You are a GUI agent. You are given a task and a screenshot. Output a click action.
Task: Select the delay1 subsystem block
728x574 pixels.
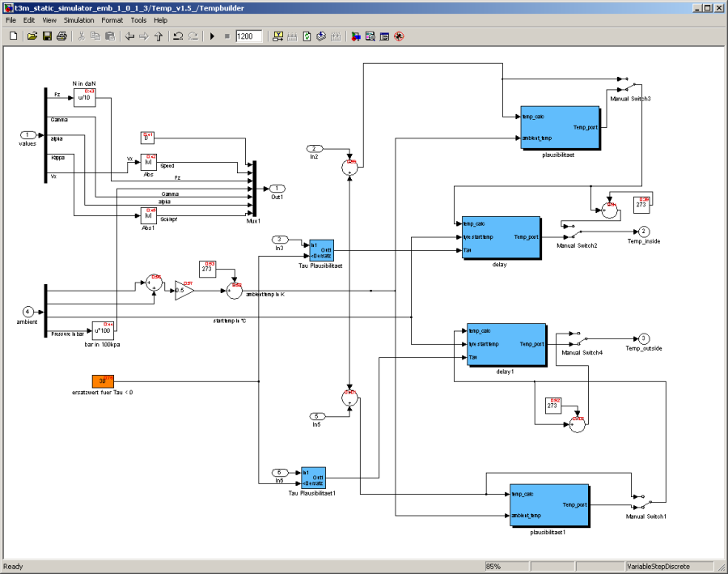(506, 344)
